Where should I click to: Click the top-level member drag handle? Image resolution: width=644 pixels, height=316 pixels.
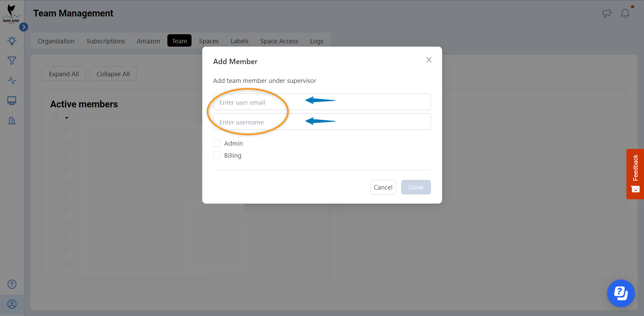coord(56,117)
